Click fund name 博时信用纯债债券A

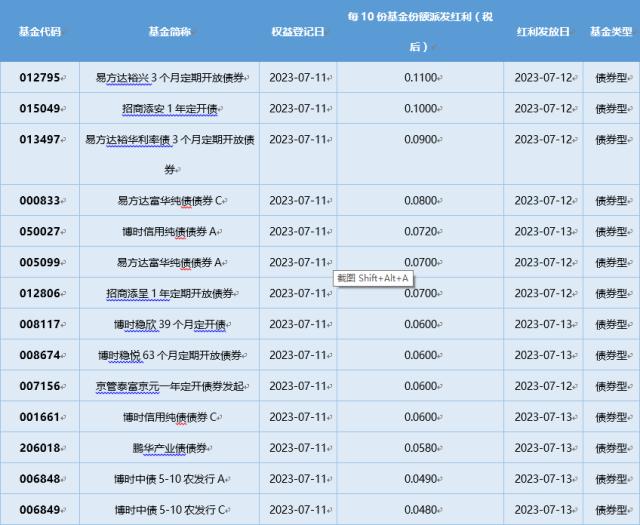pyautogui.click(x=169, y=232)
